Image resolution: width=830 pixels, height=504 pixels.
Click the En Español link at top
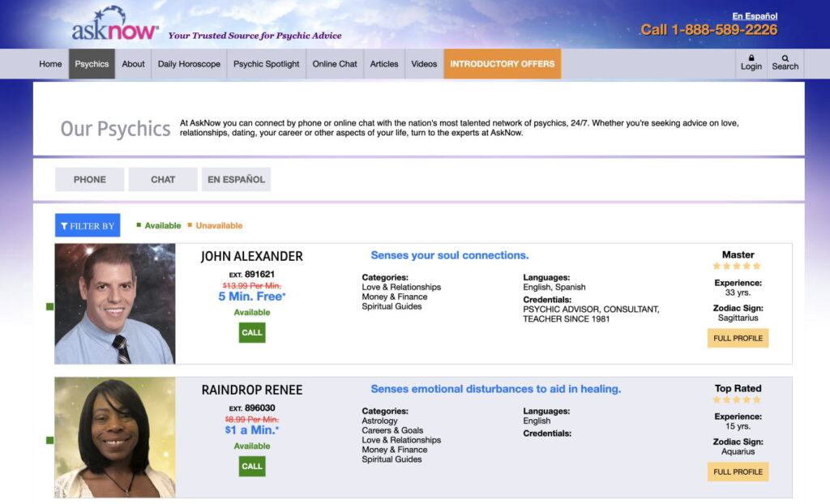click(x=755, y=16)
